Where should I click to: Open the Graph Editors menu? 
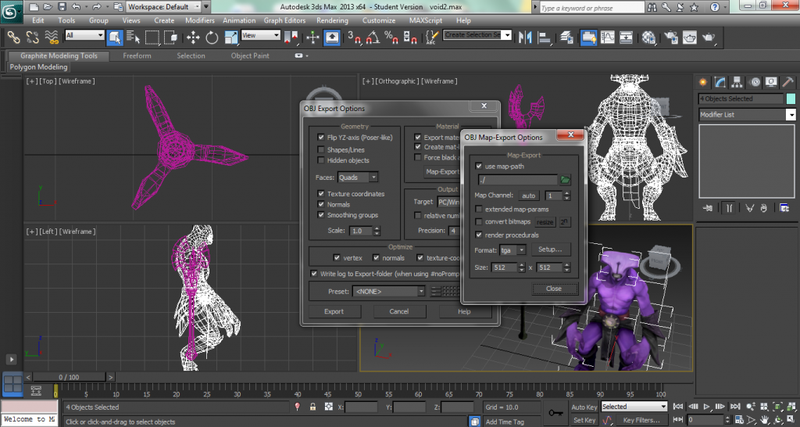[x=284, y=20]
